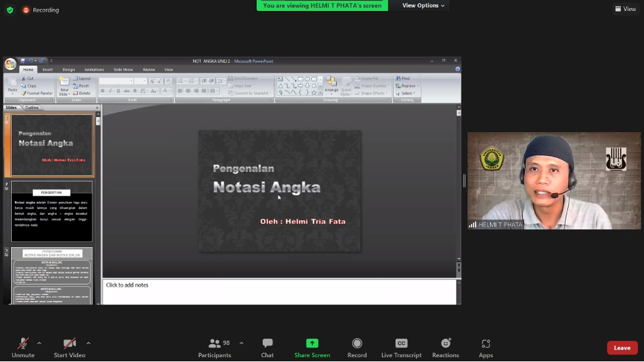The width and height of the screenshot is (644, 362).
Task: Click the notes field under the slide
Action: [279, 292]
